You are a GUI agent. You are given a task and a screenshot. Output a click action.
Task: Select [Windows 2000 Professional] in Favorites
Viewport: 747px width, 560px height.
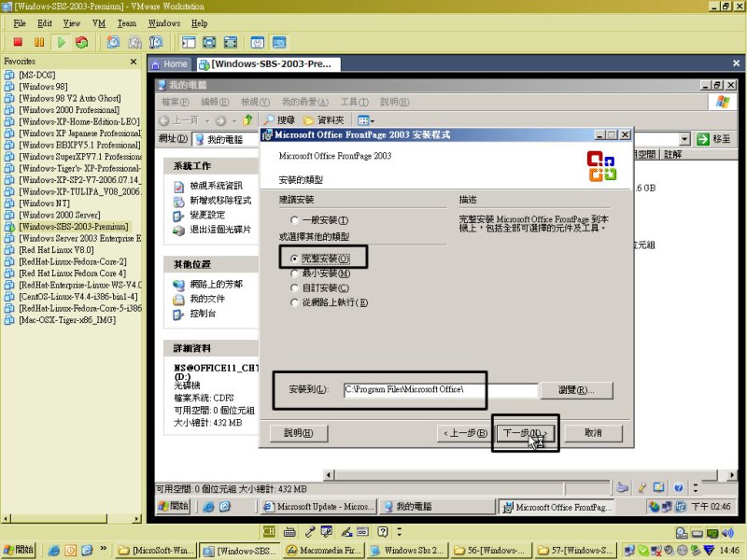(69, 110)
